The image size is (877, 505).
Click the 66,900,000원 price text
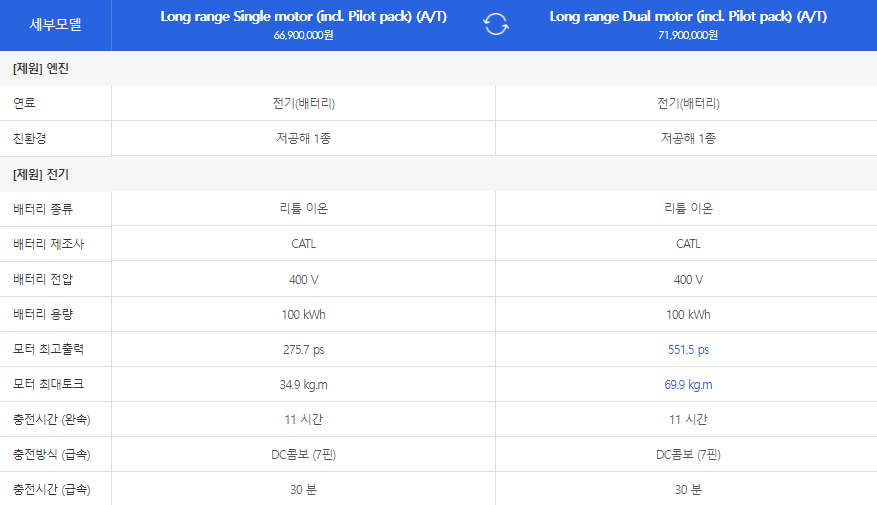304,35
